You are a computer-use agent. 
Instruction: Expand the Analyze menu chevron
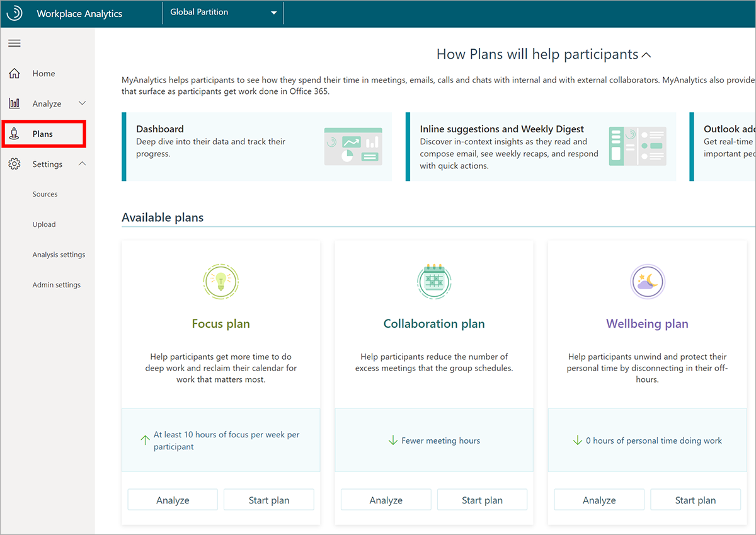(82, 103)
